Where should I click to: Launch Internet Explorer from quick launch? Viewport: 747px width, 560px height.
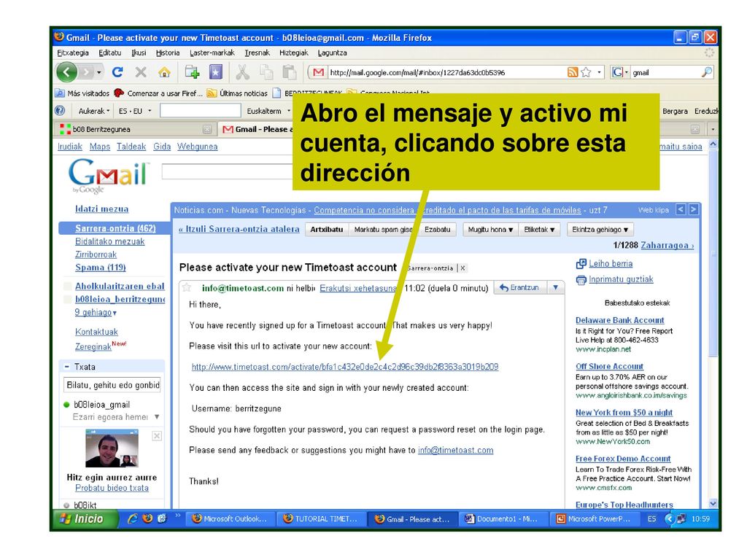click(x=133, y=518)
